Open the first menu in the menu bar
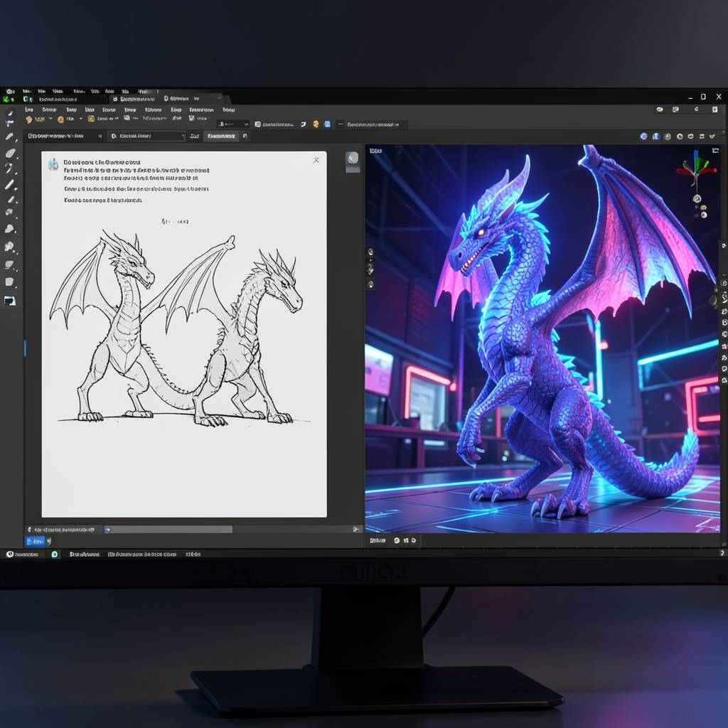Image resolution: width=728 pixels, height=728 pixels. pyautogui.click(x=29, y=109)
